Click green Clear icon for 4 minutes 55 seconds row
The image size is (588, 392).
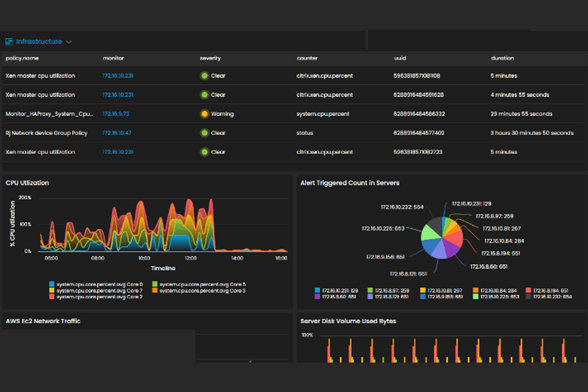coord(204,95)
